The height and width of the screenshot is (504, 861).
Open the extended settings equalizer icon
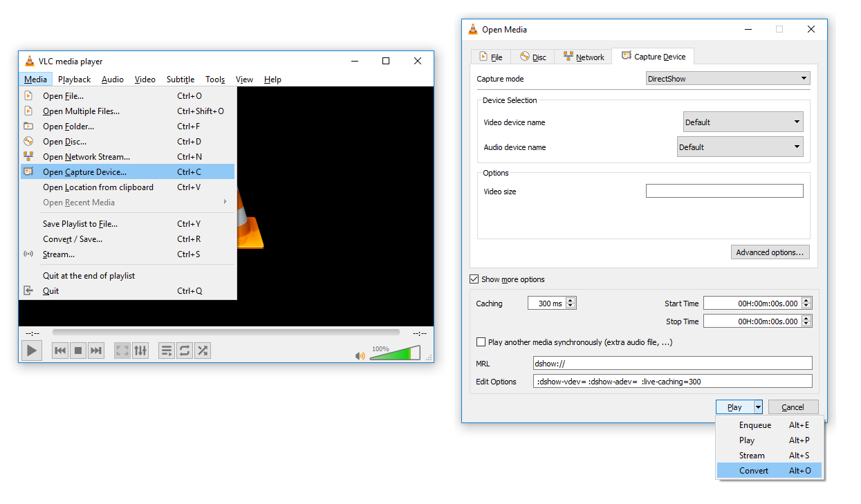(x=140, y=351)
